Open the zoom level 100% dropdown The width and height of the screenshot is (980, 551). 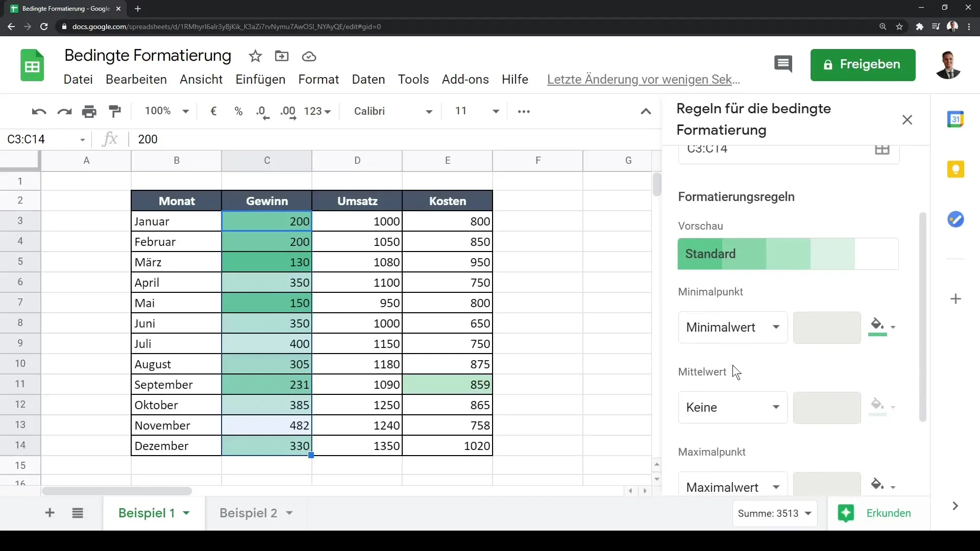coord(167,111)
